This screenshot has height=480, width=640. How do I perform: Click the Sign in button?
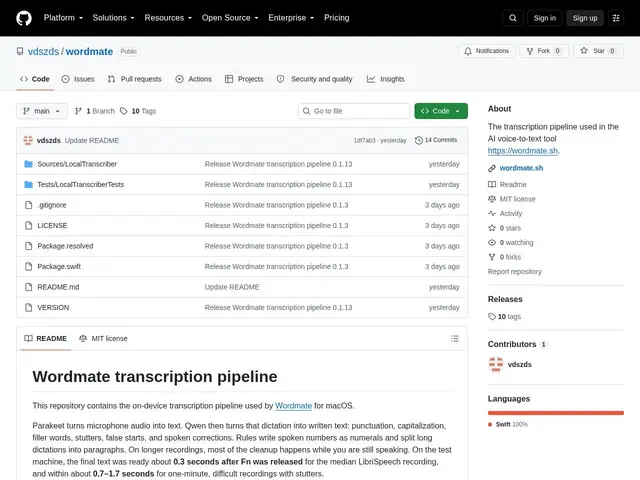[544, 18]
